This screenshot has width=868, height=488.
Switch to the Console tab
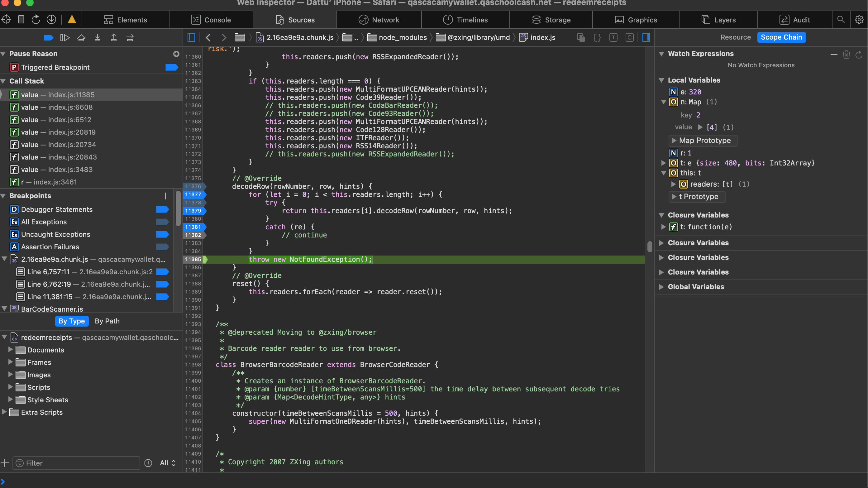tap(211, 20)
